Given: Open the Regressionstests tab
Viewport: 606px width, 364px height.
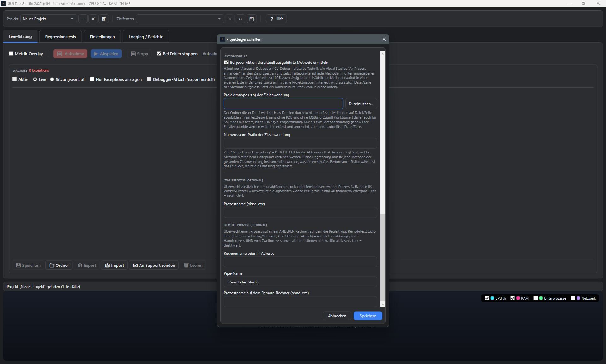Looking at the screenshot, I should point(61,37).
